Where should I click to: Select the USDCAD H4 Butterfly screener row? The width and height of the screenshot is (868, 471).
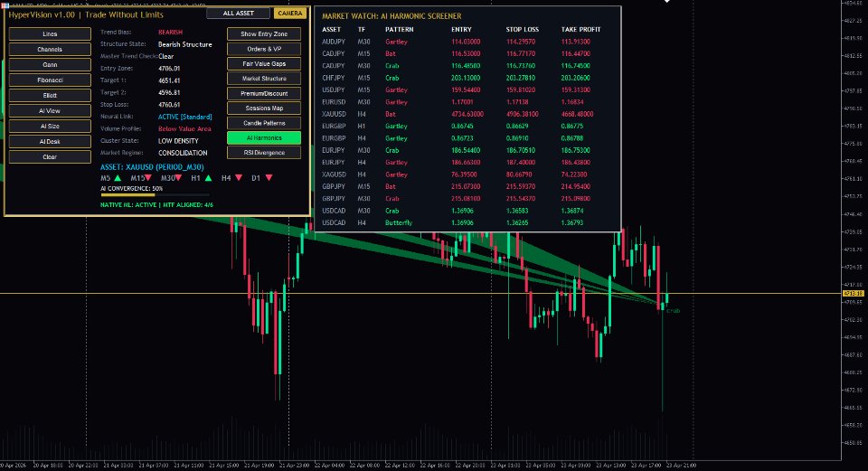[x=467, y=222]
